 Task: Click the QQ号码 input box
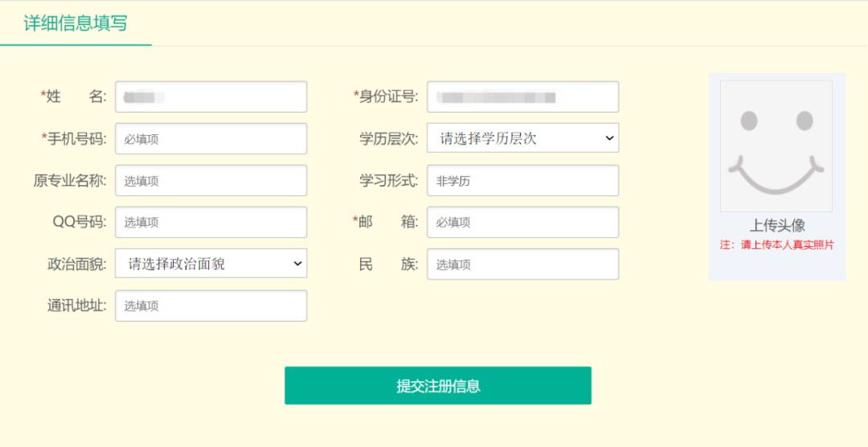click(211, 222)
